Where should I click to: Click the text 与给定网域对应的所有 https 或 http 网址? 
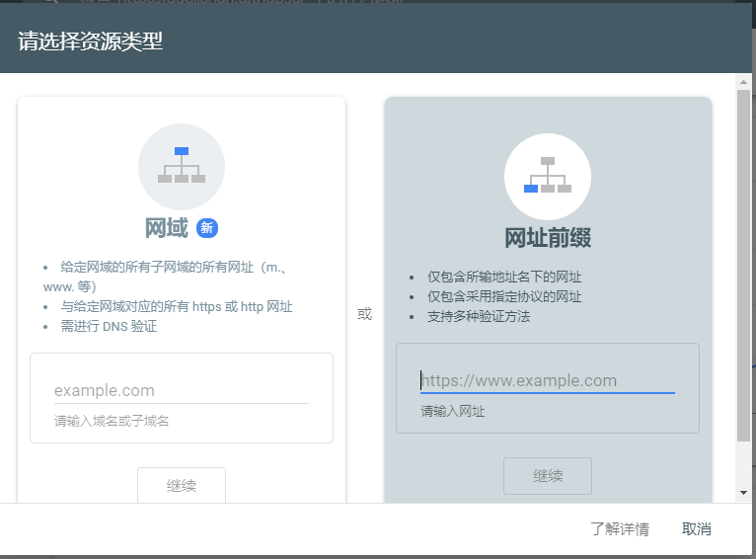pyautogui.click(x=177, y=307)
